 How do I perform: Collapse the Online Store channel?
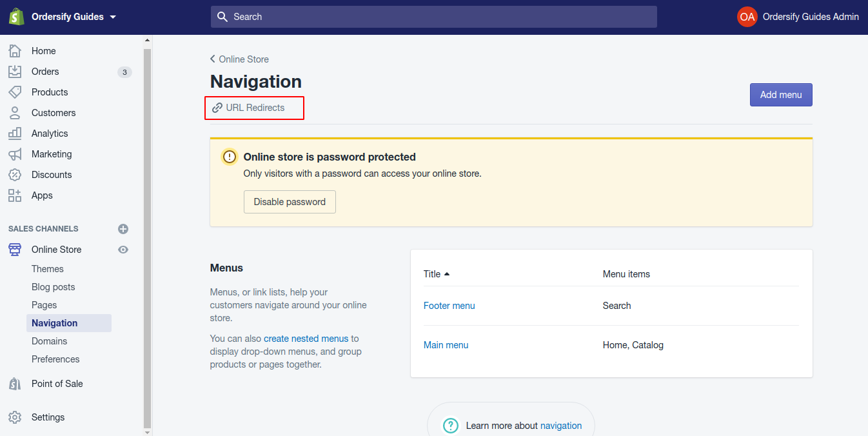click(x=57, y=250)
